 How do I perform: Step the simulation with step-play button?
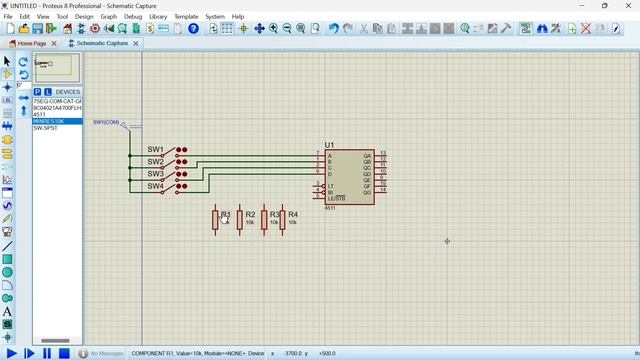tap(29, 353)
